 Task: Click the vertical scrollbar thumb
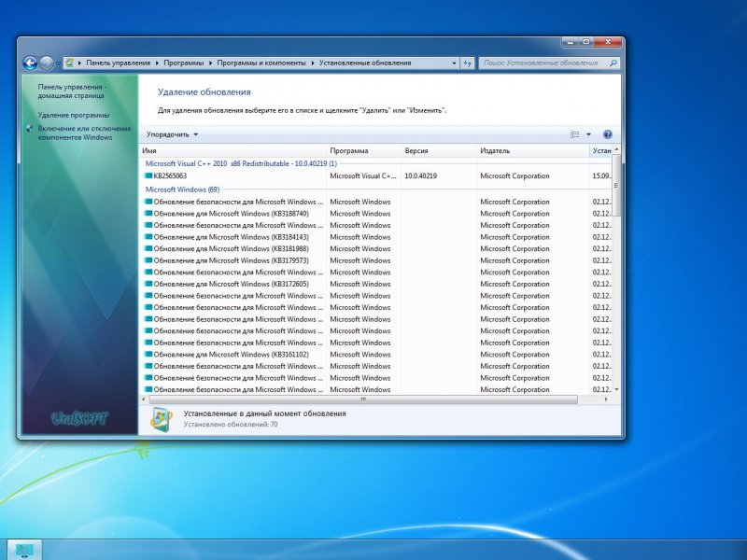point(616,185)
